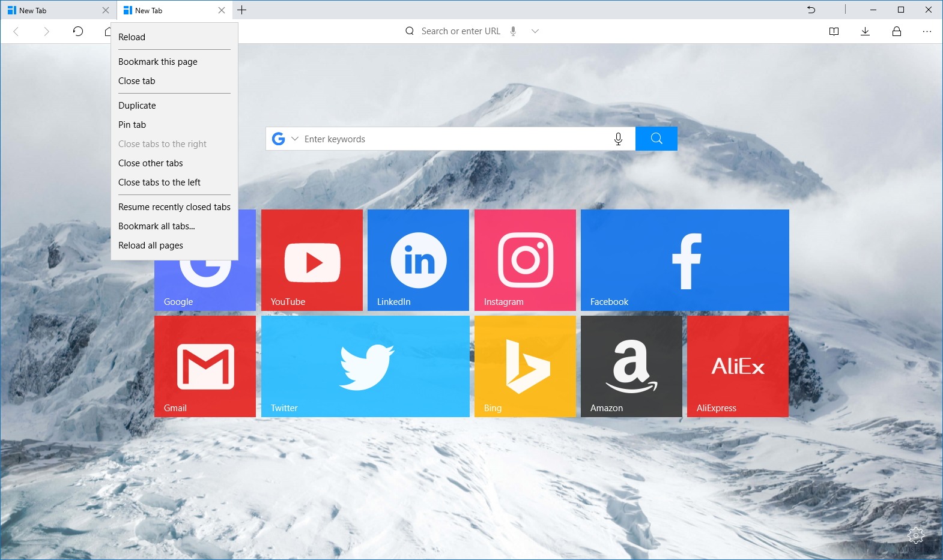Image resolution: width=943 pixels, height=560 pixels.
Task: Select Reload all pages
Action: [174, 245]
